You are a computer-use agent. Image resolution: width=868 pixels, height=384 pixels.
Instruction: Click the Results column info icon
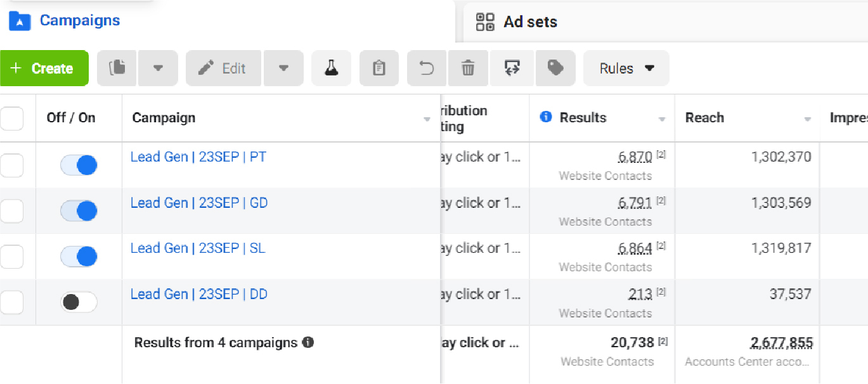(x=545, y=117)
